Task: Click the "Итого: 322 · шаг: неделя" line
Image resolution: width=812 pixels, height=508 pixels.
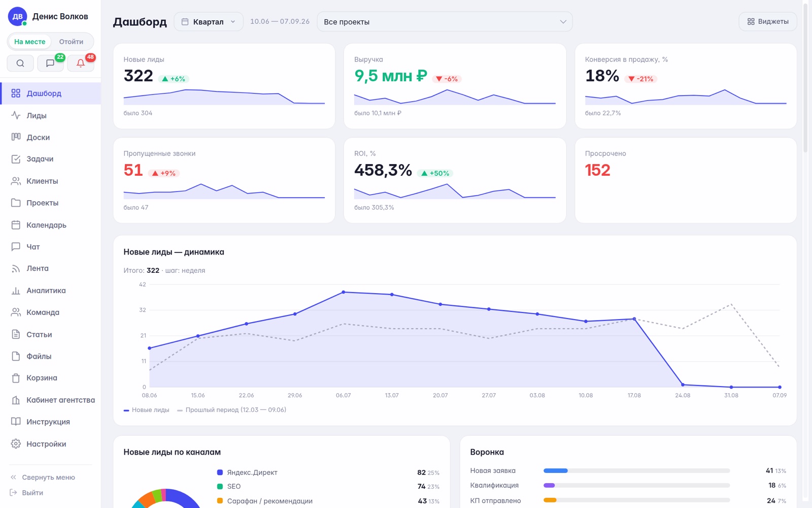Action: coord(164,270)
